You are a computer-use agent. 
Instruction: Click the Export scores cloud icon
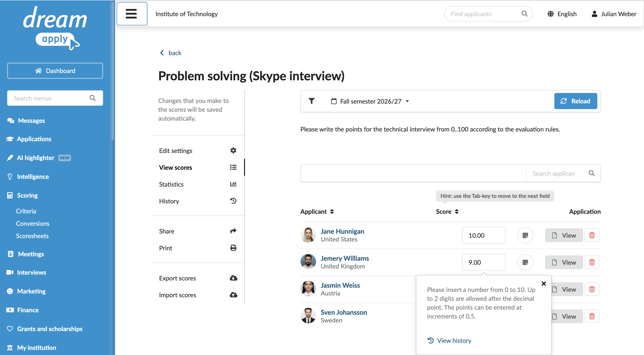click(x=233, y=278)
